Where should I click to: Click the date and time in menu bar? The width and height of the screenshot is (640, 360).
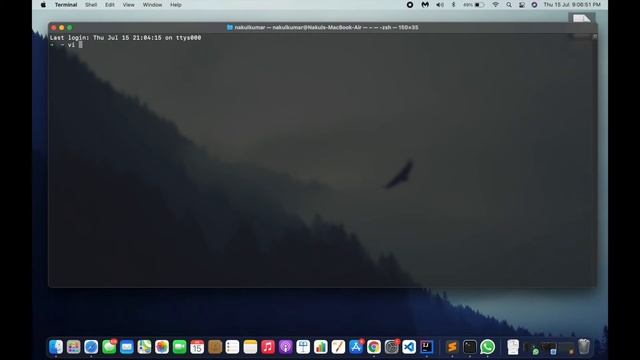tap(572, 5)
